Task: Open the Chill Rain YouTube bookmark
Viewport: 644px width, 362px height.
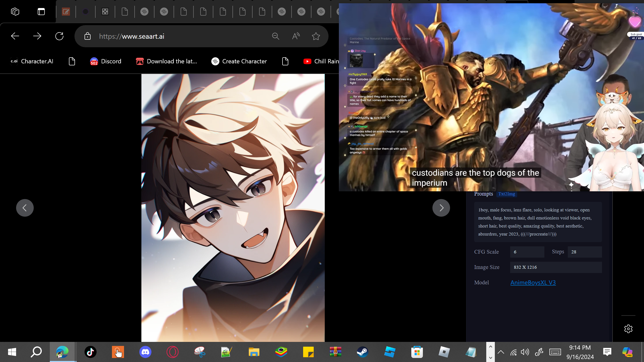Action: click(x=321, y=61)
